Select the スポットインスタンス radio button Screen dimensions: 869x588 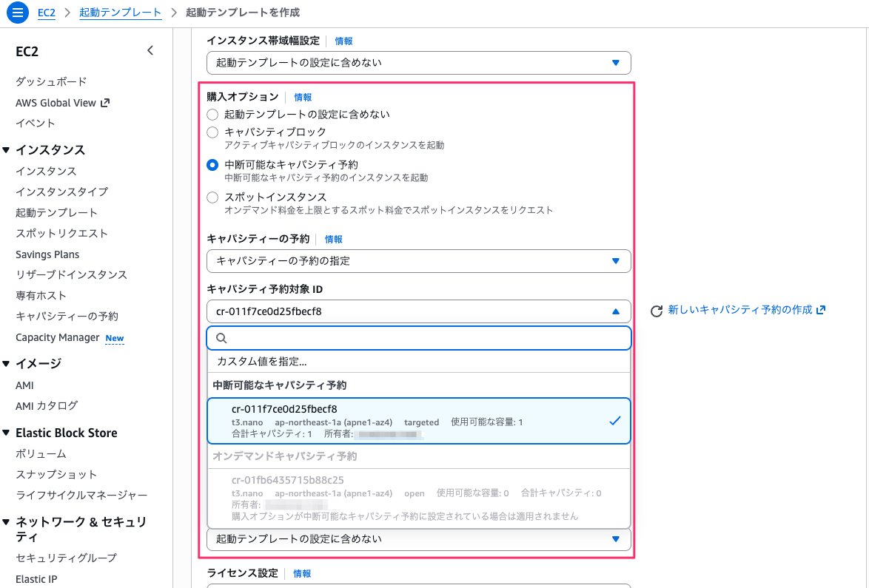coord(212,197)
